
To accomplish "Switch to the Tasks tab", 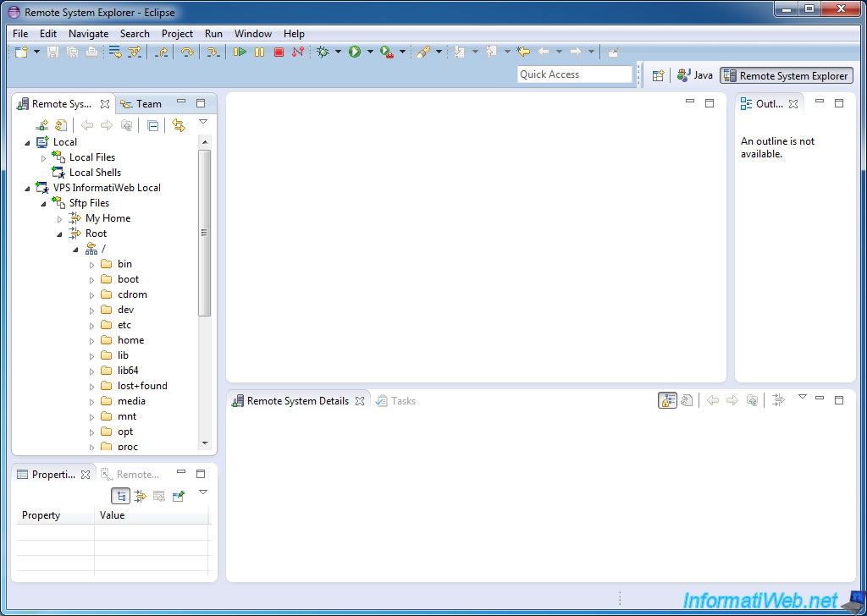I will tap(396, 401).
